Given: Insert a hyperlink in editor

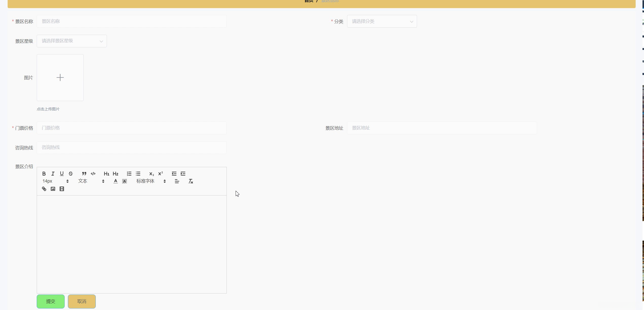Looking at the screenshot, I should 44,189.
